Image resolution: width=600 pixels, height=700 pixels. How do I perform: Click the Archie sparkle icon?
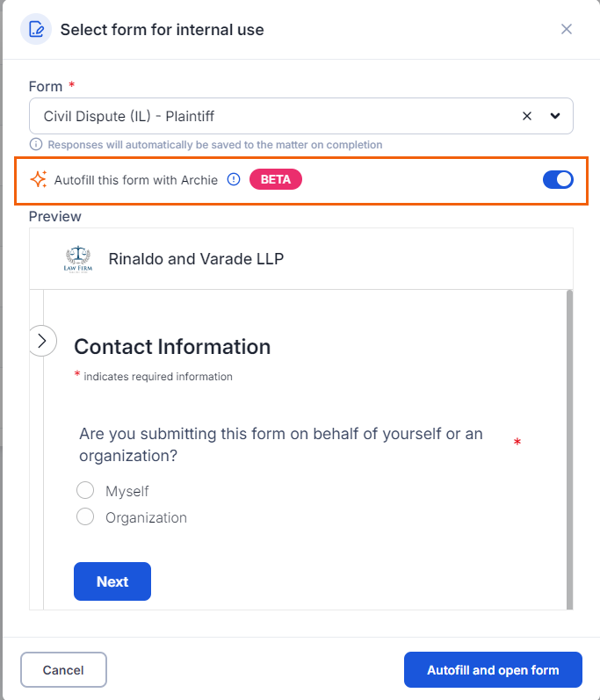click(39, 179)
